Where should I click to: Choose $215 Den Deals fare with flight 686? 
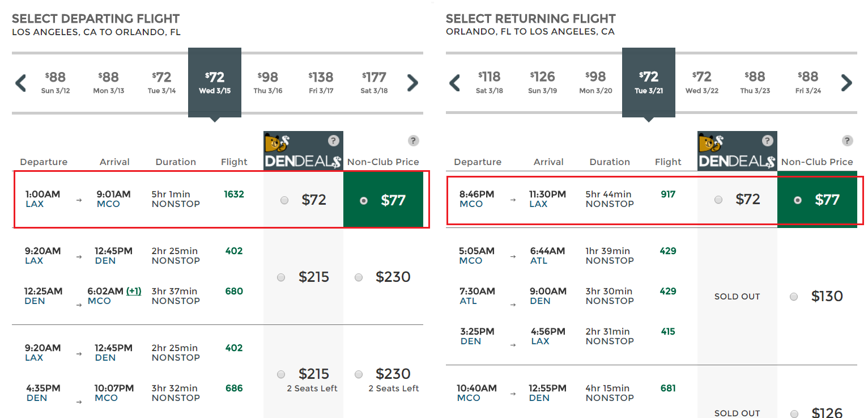pyautogui.click(x=281, y=374)
